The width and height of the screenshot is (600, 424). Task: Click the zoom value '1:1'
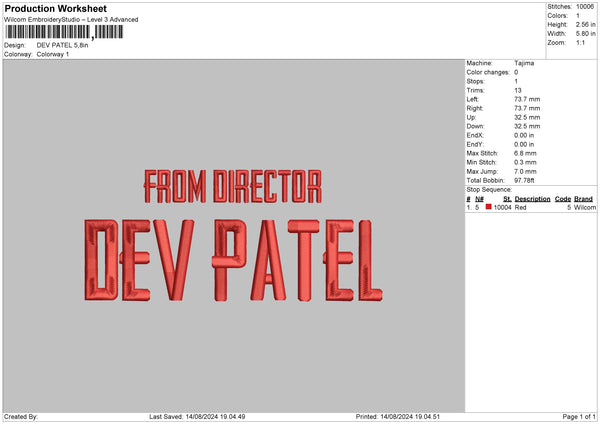[x=580, y=42]
